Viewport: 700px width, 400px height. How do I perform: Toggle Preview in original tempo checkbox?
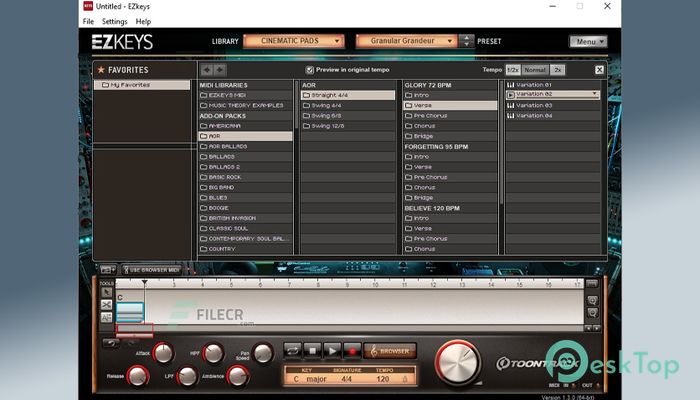309,70
